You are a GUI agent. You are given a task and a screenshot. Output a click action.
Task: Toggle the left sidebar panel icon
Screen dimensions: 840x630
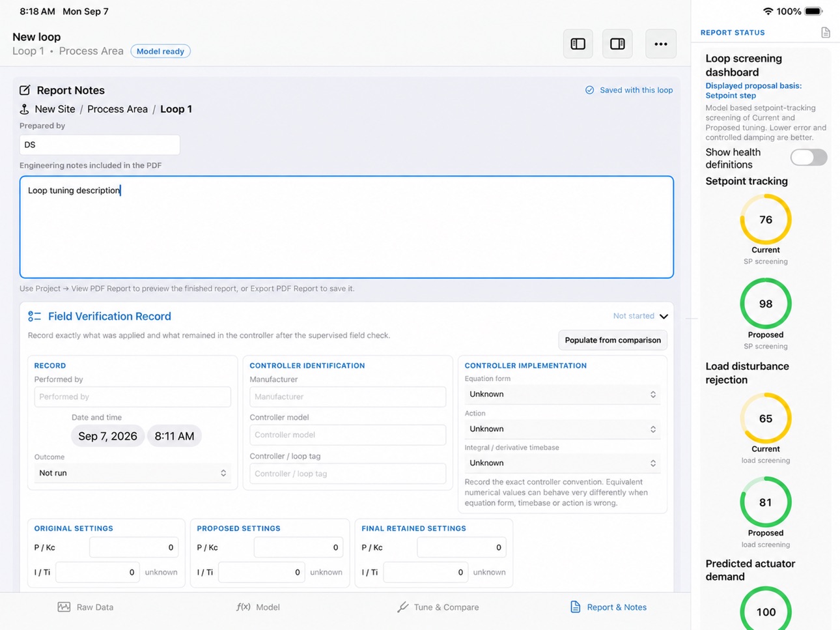point(578,44)
